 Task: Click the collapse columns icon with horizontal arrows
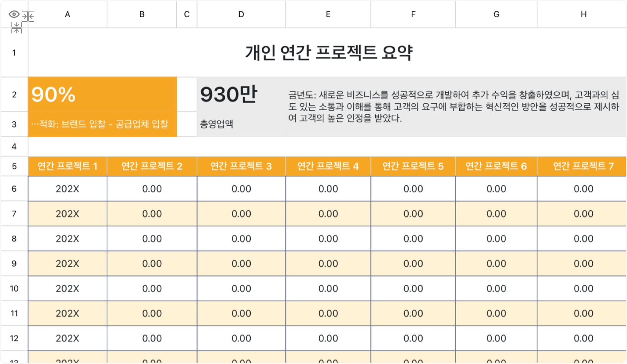(x=28, y=16)
